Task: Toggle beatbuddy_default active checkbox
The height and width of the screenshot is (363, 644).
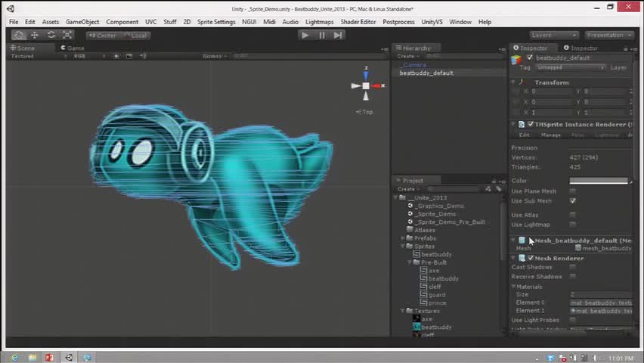Action: pyautogui.click(x=529, y=57)
